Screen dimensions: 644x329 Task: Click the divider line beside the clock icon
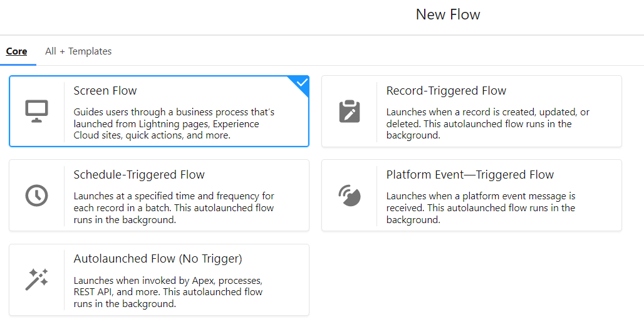point(65,195)
